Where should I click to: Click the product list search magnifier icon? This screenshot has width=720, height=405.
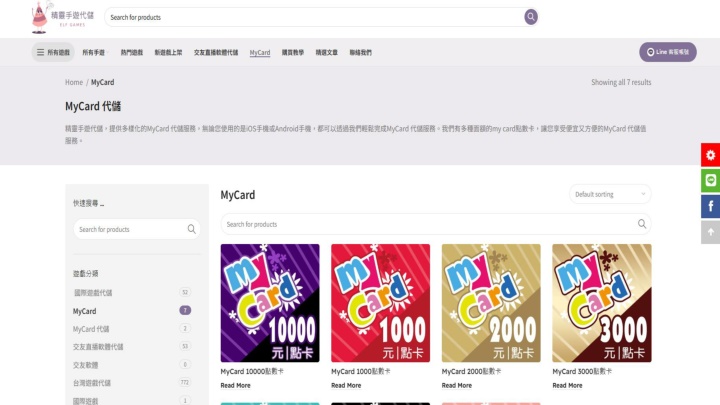pyautogui.click(x=641, y=224)
